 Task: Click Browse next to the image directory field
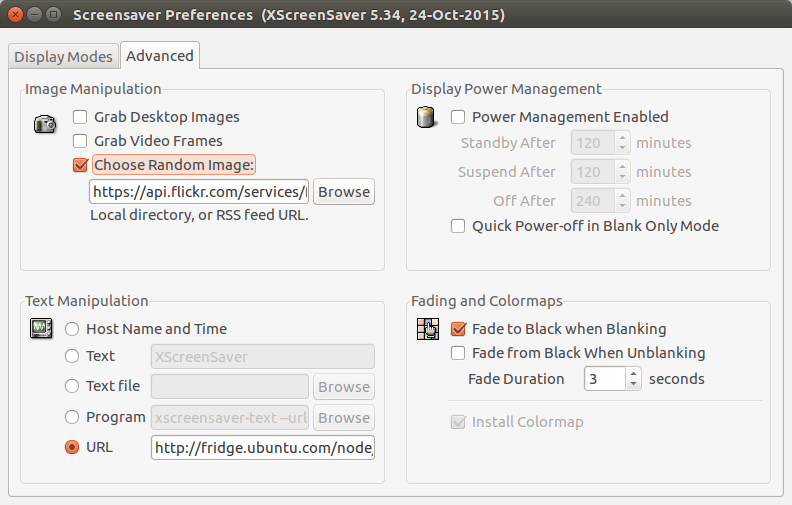(x=344, y=192)
